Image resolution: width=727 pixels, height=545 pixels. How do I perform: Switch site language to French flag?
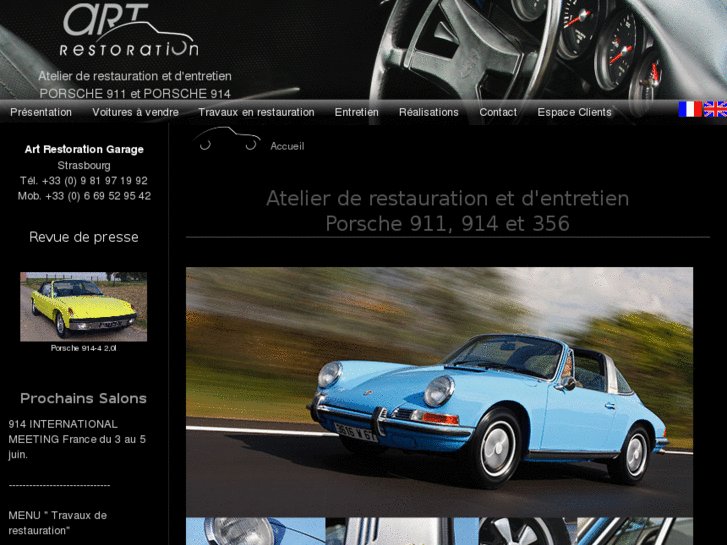690,109
